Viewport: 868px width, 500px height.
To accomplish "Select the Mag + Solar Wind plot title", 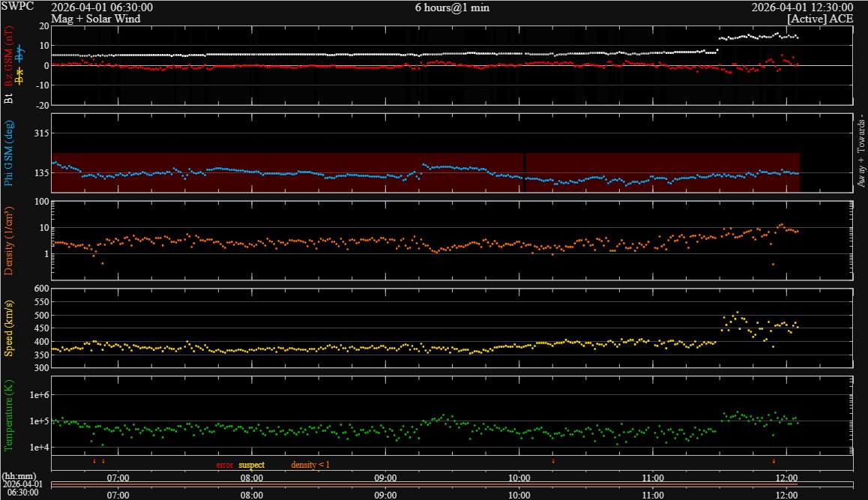I will click(96, 19).
